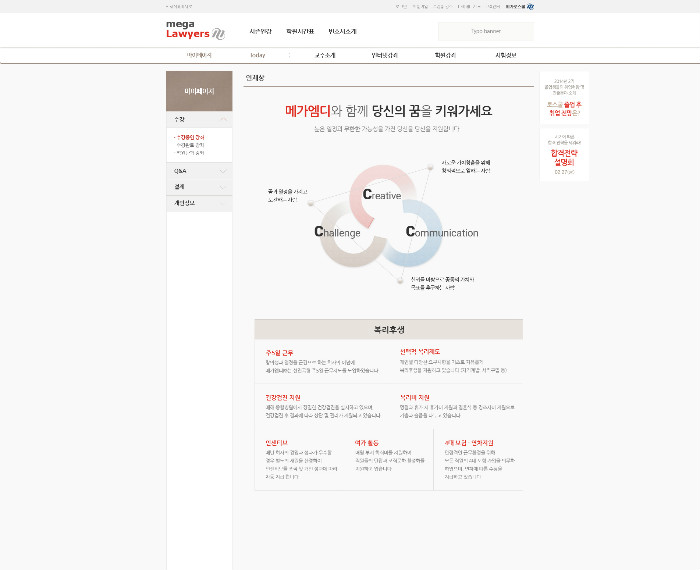Viewport: 700px width, 570px height.
Task: Open the 학원강의 navigation menu
Action: coord(445,55)
